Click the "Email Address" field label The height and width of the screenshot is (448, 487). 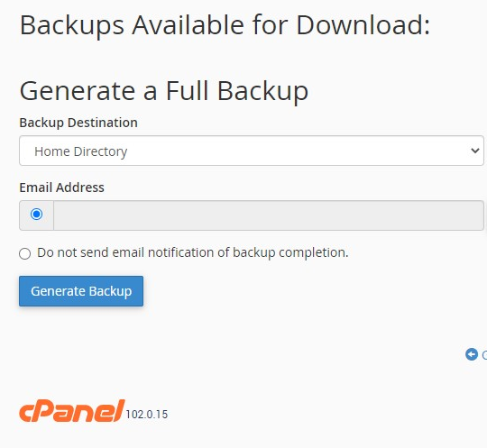click(61, 187)
